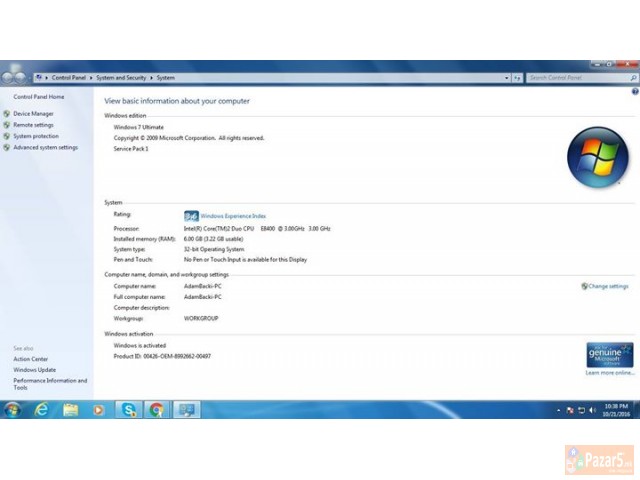Click the back navigation arrow button

[8, 77]
